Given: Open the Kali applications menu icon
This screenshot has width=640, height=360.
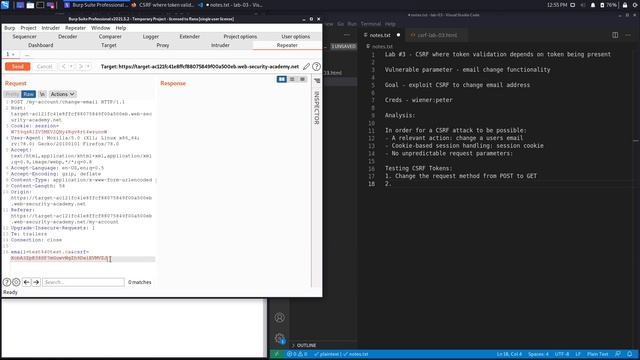Looking at the screenshot, I should (5, 5).
